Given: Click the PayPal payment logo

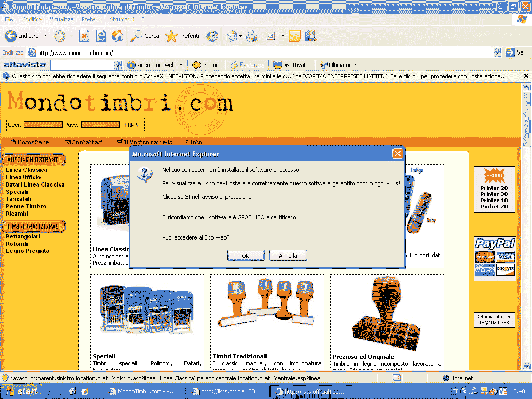Looking at the screenshot, I should (x=495, y=243).
